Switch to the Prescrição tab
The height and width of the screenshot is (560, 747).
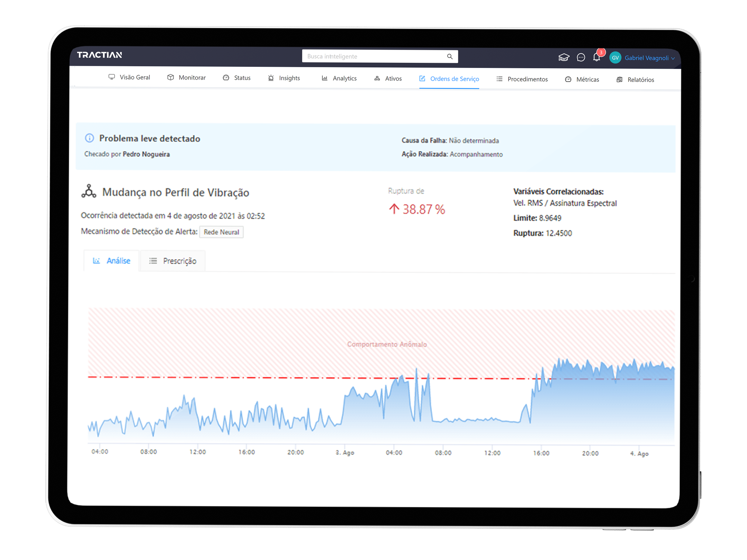point(173,261)
